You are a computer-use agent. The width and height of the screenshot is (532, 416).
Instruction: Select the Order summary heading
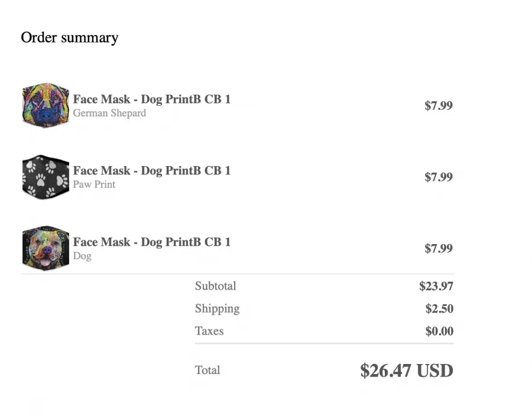point(70,38)
